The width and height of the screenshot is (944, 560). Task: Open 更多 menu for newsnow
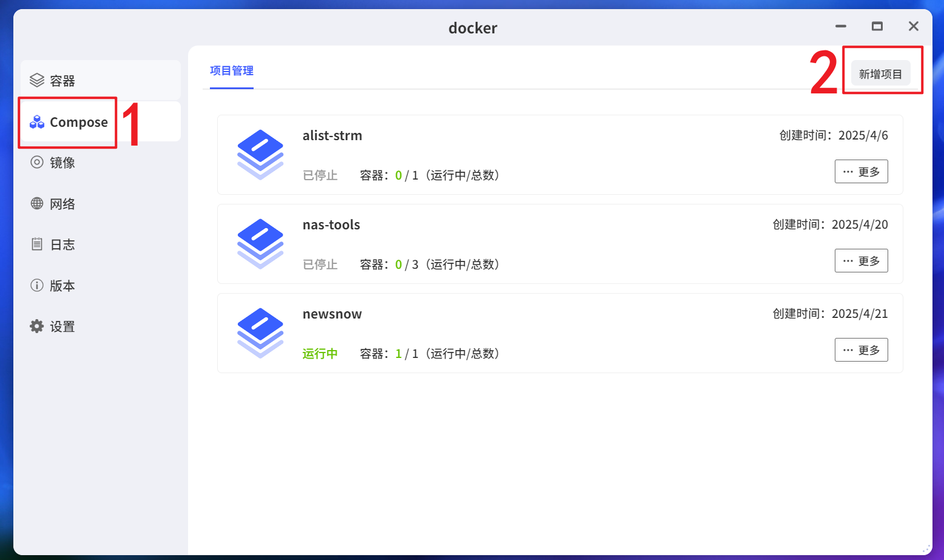861,350
